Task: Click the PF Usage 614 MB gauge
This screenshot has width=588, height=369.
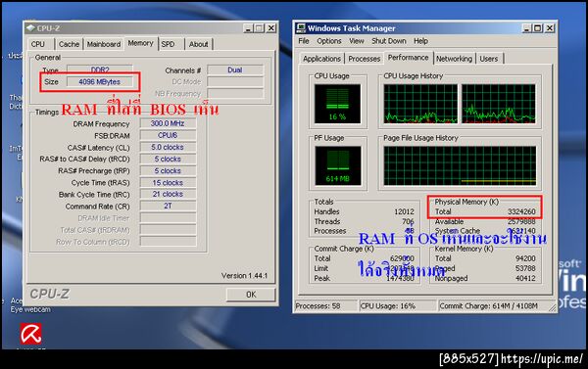Action: [x=337, y=165]
